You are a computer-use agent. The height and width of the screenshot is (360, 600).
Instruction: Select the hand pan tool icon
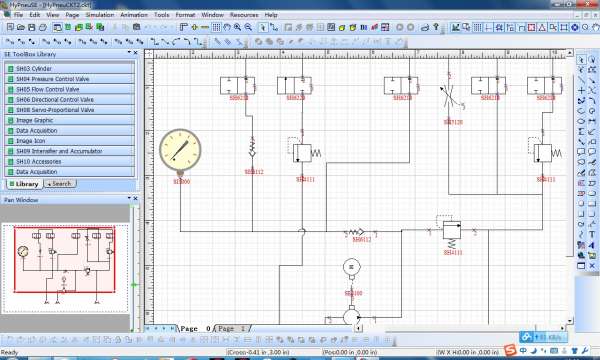pos(227,27)
